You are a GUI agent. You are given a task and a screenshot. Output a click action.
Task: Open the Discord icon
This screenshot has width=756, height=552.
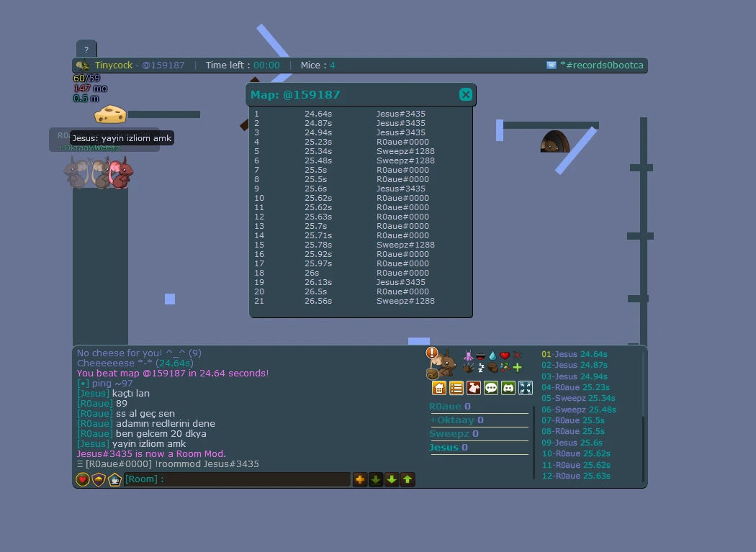508,388
